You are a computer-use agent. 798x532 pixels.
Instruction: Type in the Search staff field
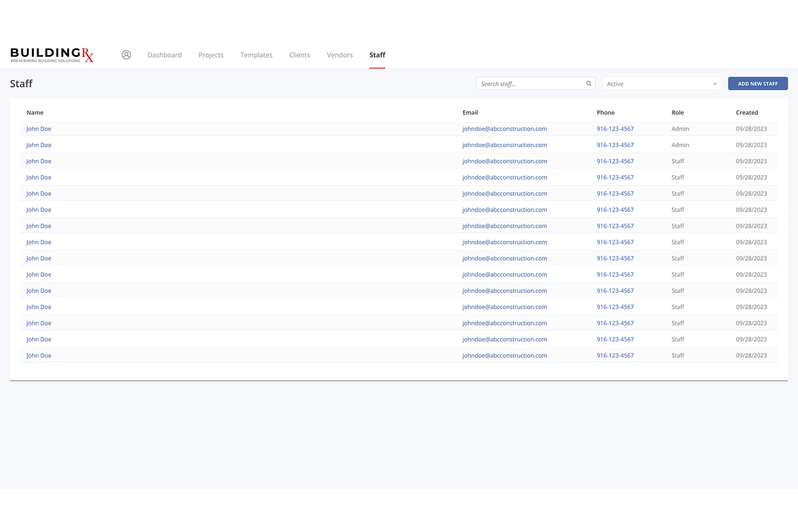(531, 84)
